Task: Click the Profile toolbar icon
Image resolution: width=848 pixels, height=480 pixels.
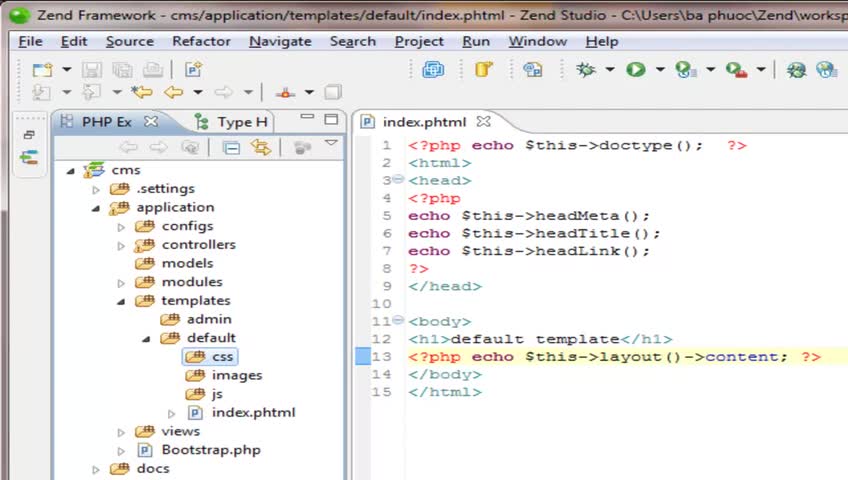Action: coord(686,70)
